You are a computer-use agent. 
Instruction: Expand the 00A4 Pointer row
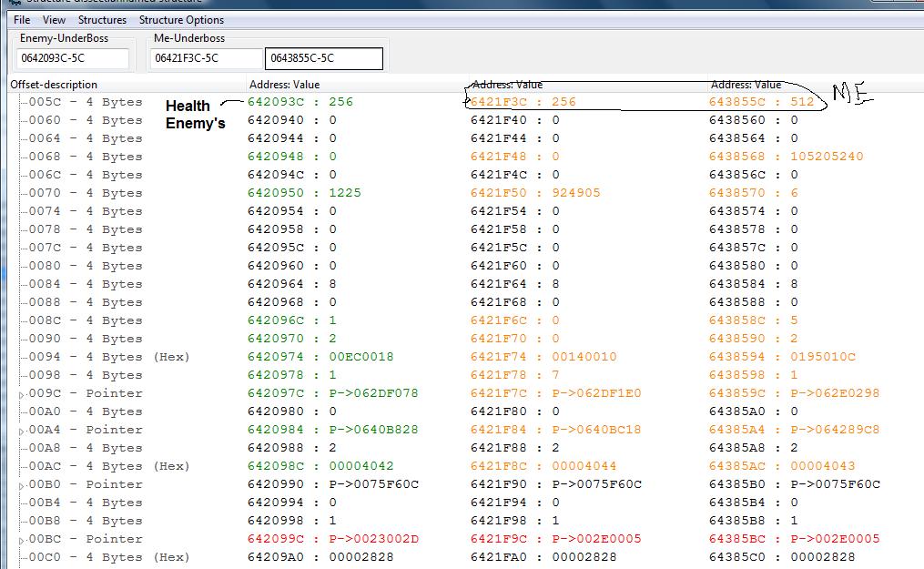click(x=22, y=432)
